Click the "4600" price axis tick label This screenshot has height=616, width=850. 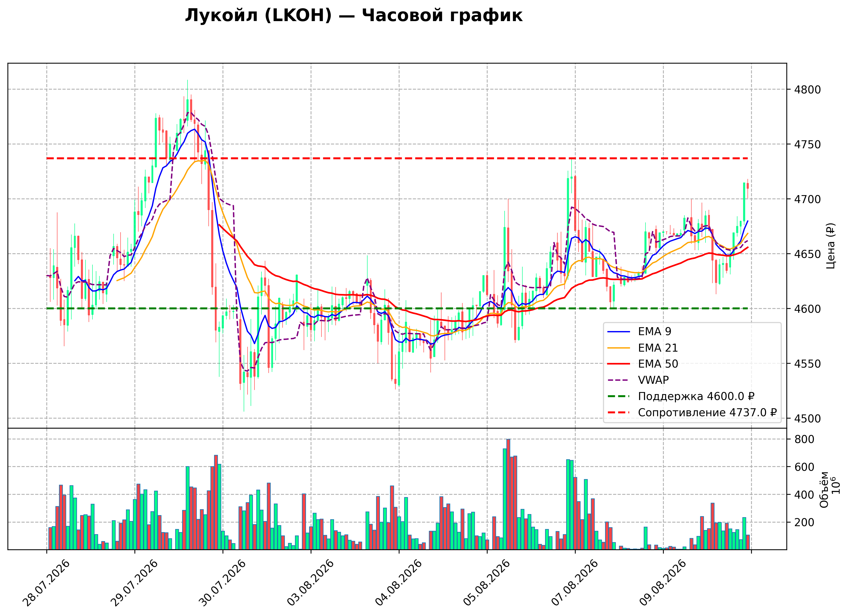[807, 309]
